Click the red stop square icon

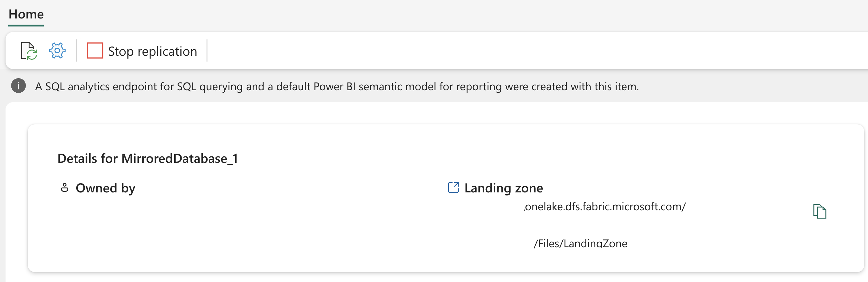(95, 51)
